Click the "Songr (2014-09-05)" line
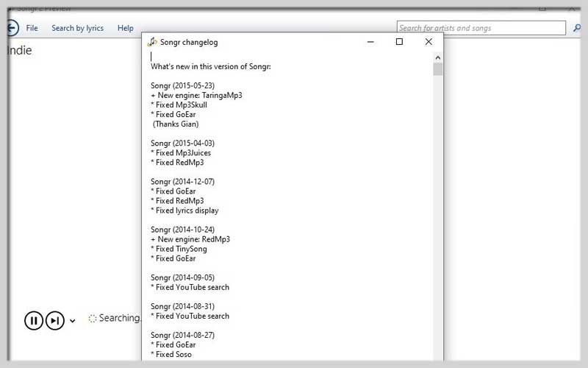The width and height of the screenshot is (588, 368). pos(182,277)
